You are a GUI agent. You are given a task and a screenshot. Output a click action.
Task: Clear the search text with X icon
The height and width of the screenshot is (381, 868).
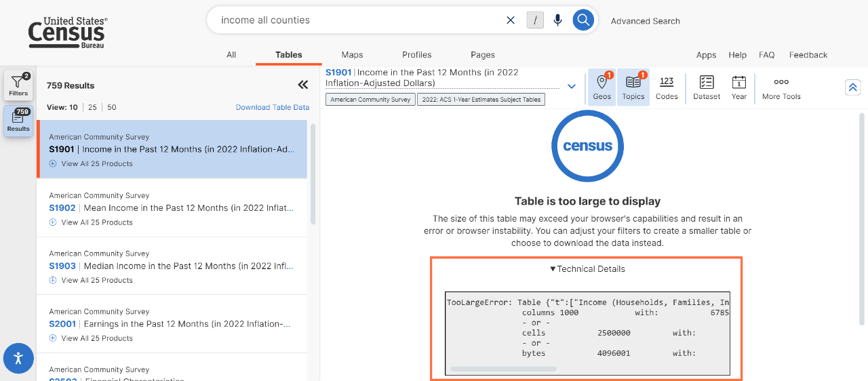511,20
